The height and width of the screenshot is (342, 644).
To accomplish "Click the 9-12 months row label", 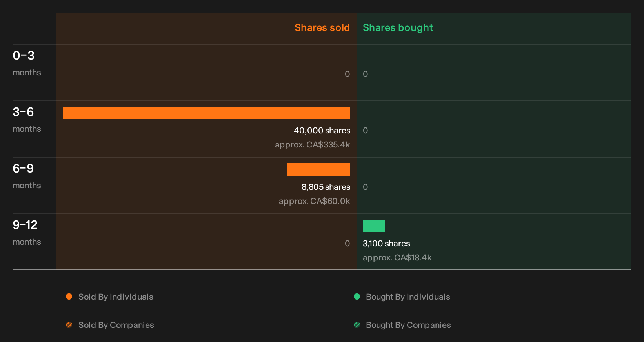I will tap(27, 233).
